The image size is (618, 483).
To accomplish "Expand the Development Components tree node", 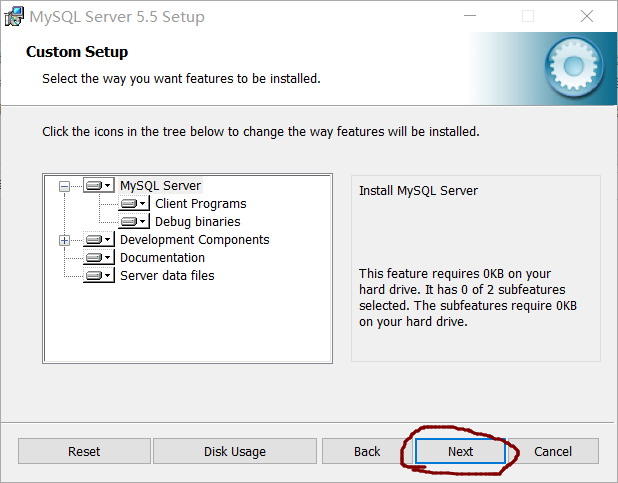I will (x=65, y=240).
